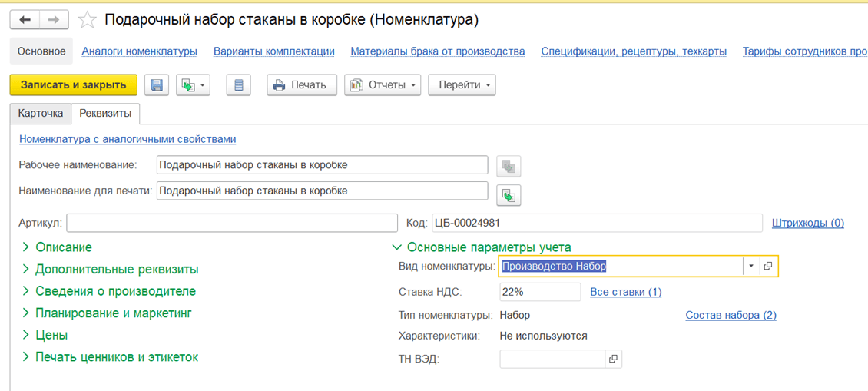
Task: Open the Аналоги номенклатуры tab
Action: (x=139, y=51)
